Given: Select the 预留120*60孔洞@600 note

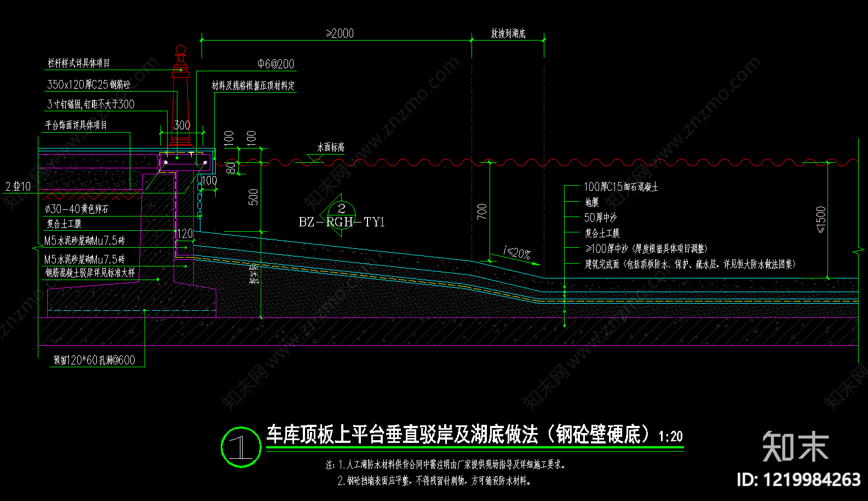Looking at the screenshot, I should (94, 360).
